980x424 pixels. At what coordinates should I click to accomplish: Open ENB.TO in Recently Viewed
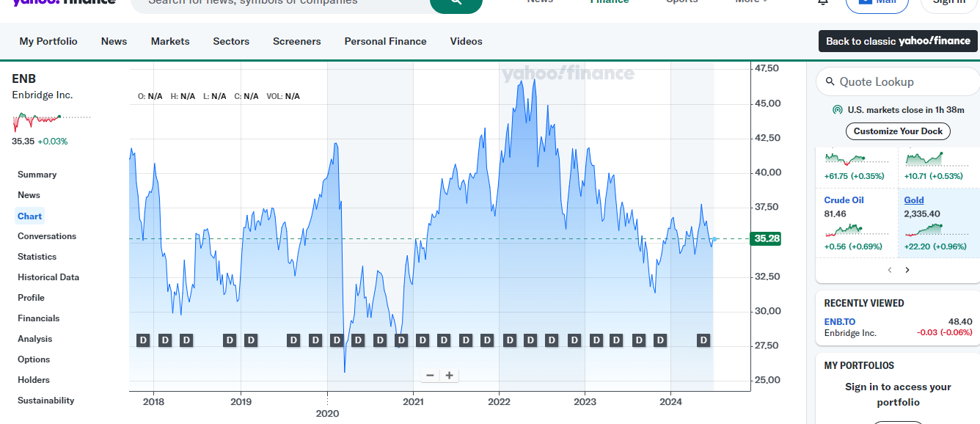tap(840, 322)
